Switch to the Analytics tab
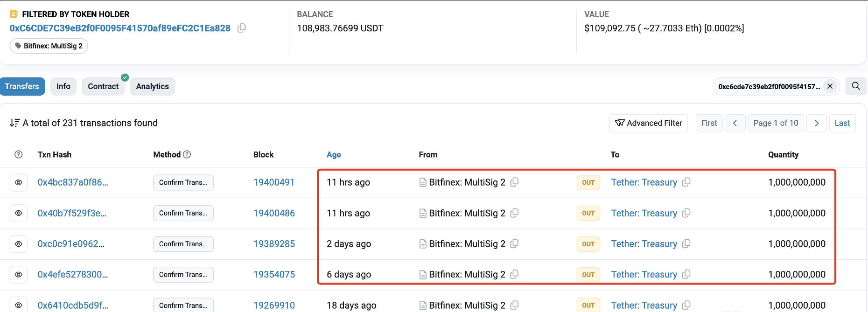Screen dimensions: 868x312 tap(152, 86)
